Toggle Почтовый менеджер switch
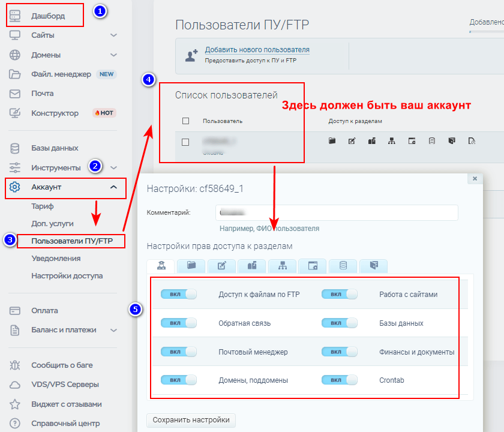504x432 pixels. point(179,352)
